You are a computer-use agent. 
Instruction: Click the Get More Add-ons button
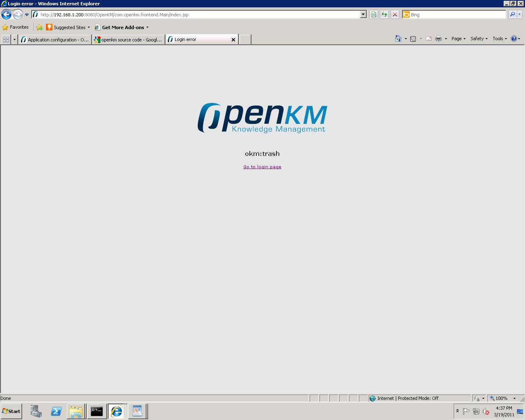pos(121,27)
